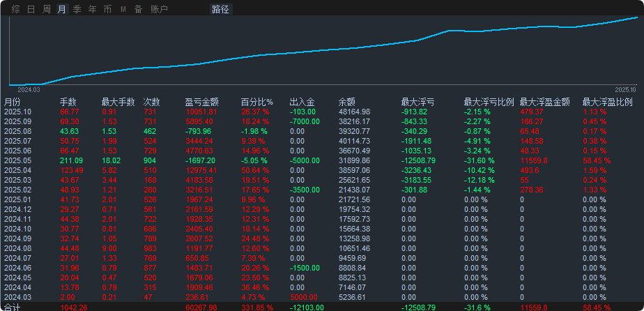Open the 备 notes tab
Viewport: 644px width, 311px height.
(x=139, y=9)
